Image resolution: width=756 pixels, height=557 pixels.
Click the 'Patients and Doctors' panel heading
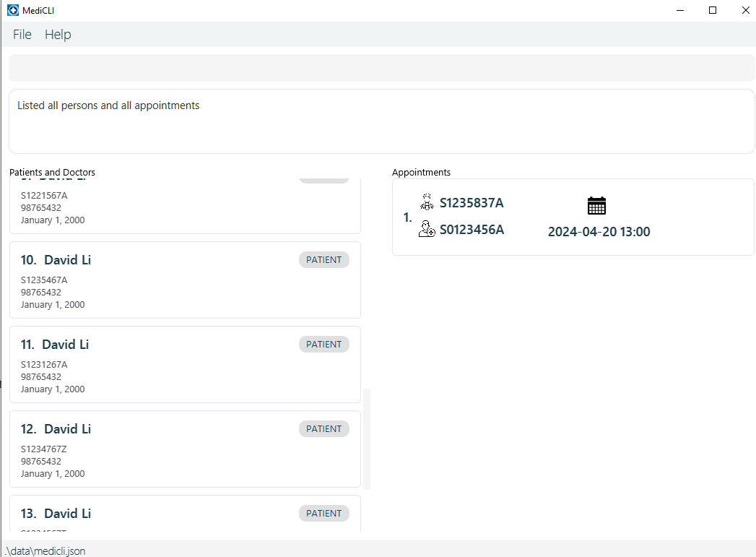(52, 172)
